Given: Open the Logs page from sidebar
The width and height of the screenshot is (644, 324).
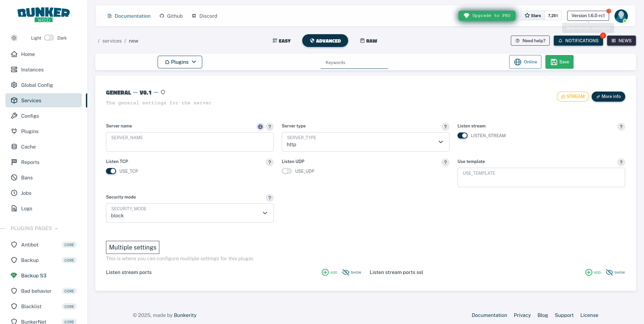Looking at the screenshot, I should tap(26, 208).
